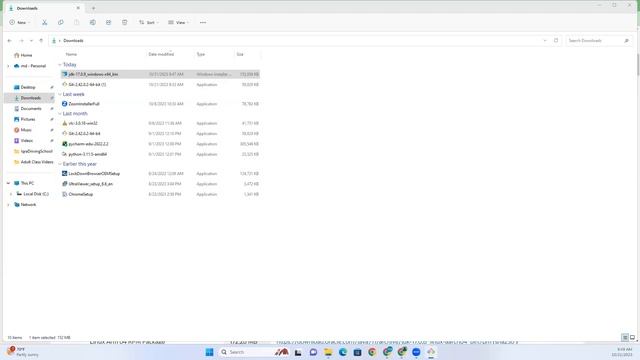Open the Chat app from taskbar
This screenshot has height=360, width=640.
pos(313,352)
